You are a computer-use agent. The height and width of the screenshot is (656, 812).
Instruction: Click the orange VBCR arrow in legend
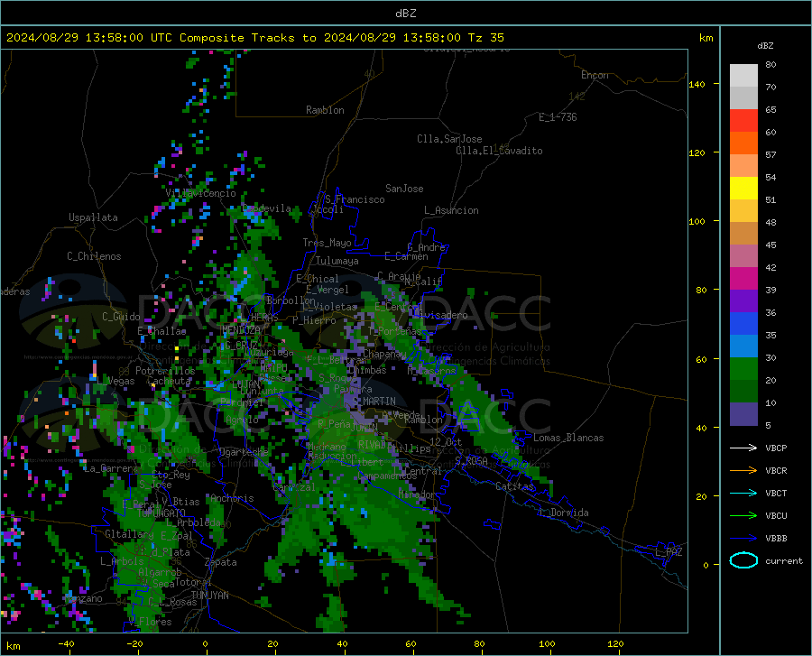click(x=743, y=471)
